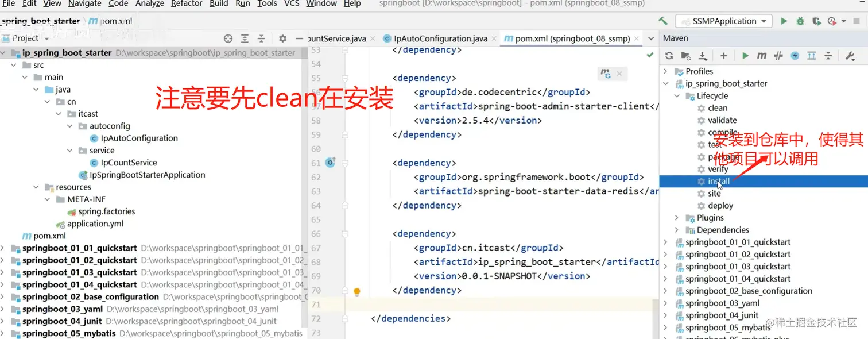Screen dimensions: 868x339
Task: Toggle Skip Tests mode lightning icon
Action: pyautogui.click(x=795, y=56)
